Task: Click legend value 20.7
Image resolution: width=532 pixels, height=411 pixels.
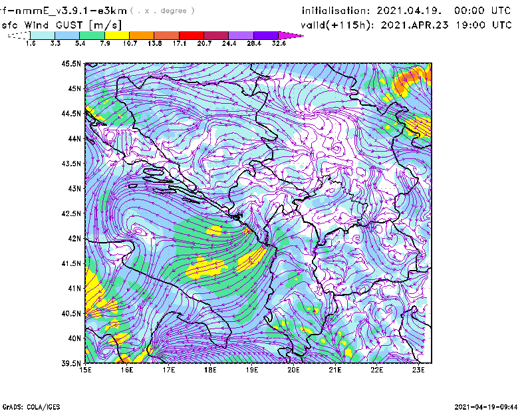Action: click(x=204, y=43)
